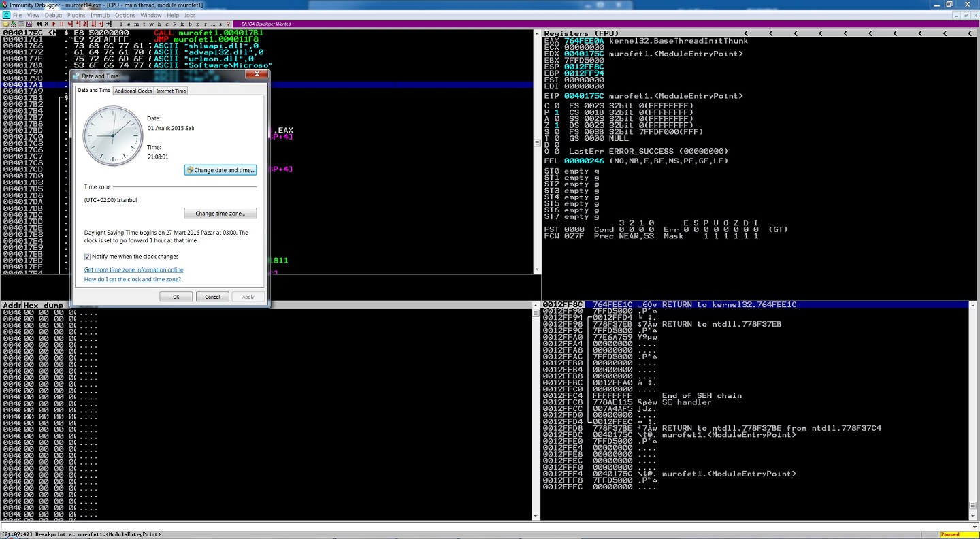Screen dimensions: 980x539
Task: Click the command input bar at the bottom
Action: (x=490, y=526)
